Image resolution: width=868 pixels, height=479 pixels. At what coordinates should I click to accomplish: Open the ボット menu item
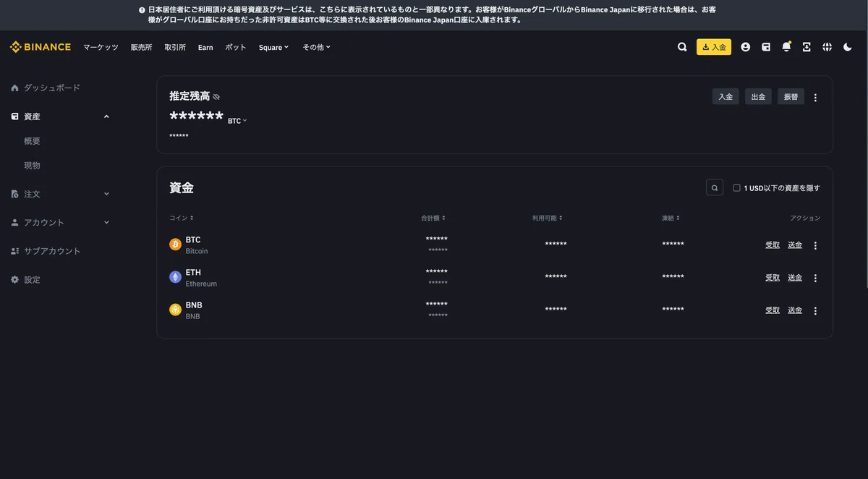pos(236,47)
